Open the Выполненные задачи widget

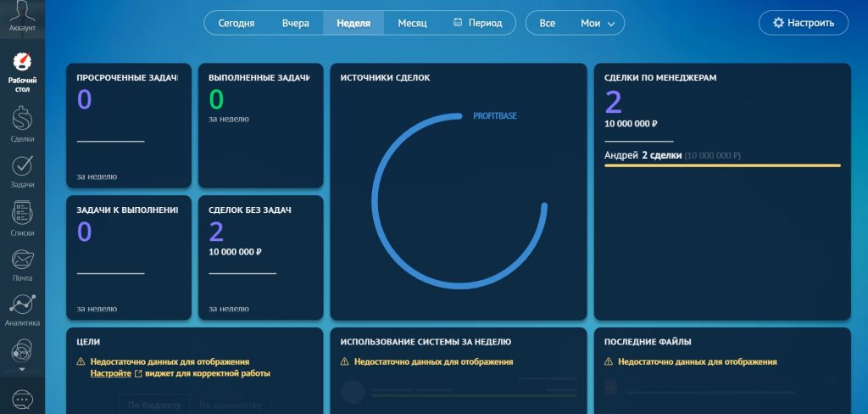coord(261,126)
